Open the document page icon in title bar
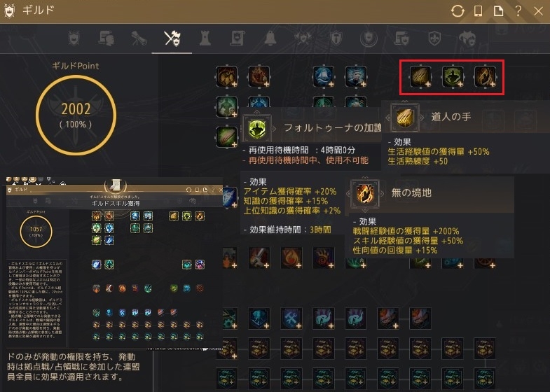The height and width of the screenshot is (392, 550). click(x=498, y=11)
